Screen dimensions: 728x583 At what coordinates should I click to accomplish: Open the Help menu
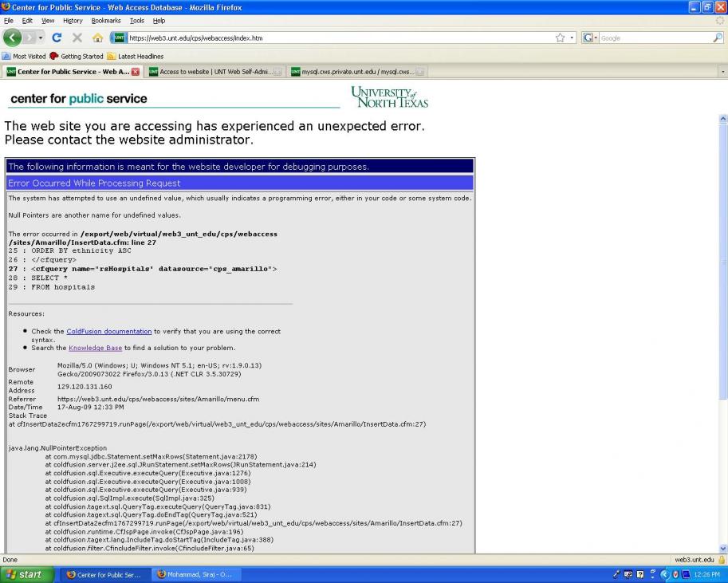(159, 21)
